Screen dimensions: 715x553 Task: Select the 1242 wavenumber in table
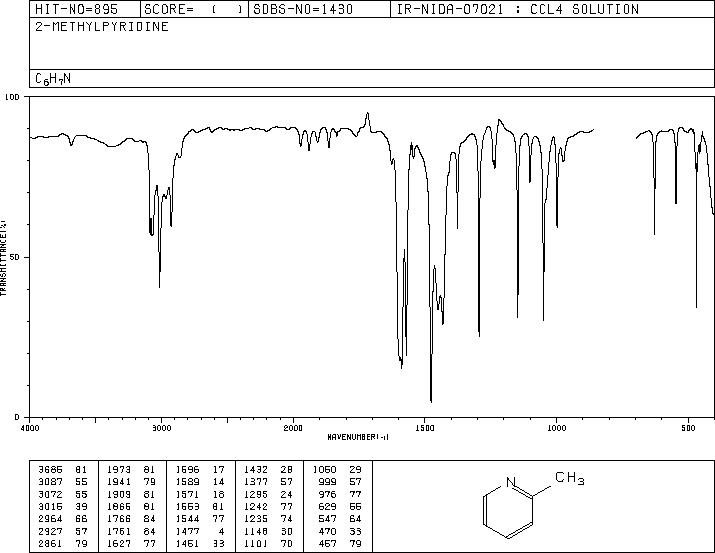tap(256, 506)
